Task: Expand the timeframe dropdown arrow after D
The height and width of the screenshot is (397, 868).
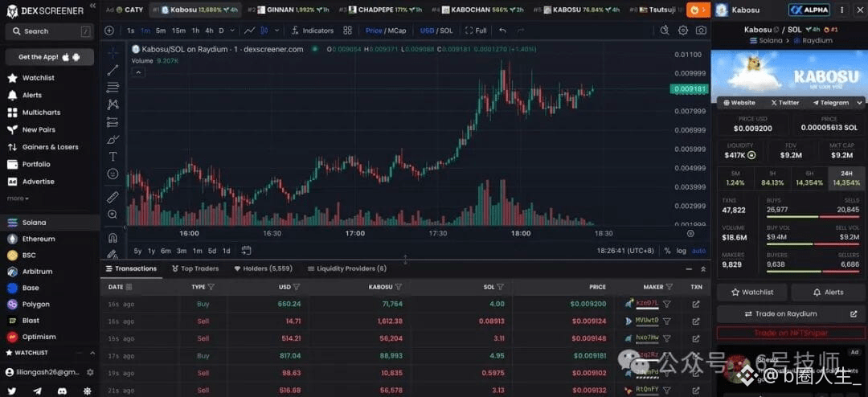Action: tap(232, 31)
